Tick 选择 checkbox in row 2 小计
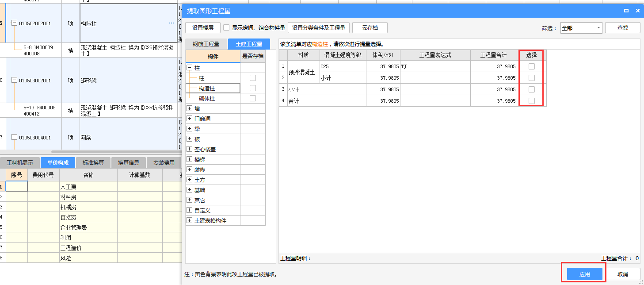Viewport: 644px width, 285px height. pyautogui.click(x=532, y=78)
